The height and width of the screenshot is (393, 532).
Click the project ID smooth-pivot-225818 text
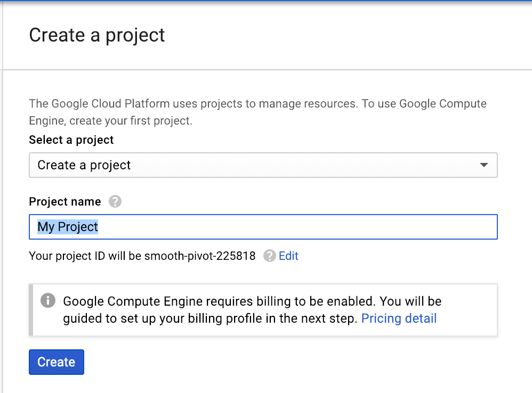(200, 256)
